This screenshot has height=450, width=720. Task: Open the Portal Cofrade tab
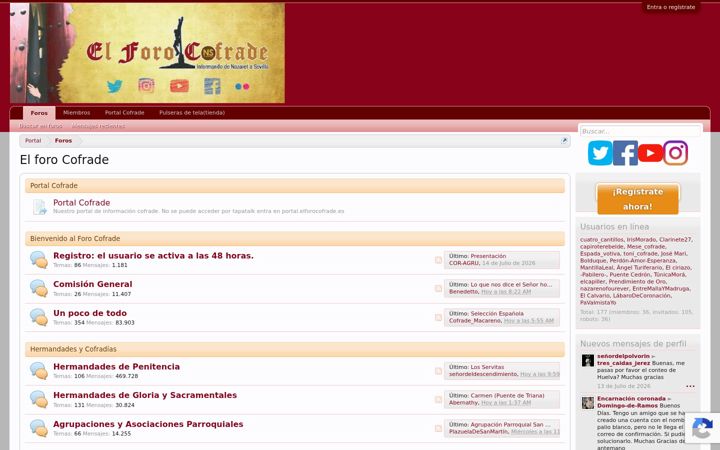coord(124,113)
